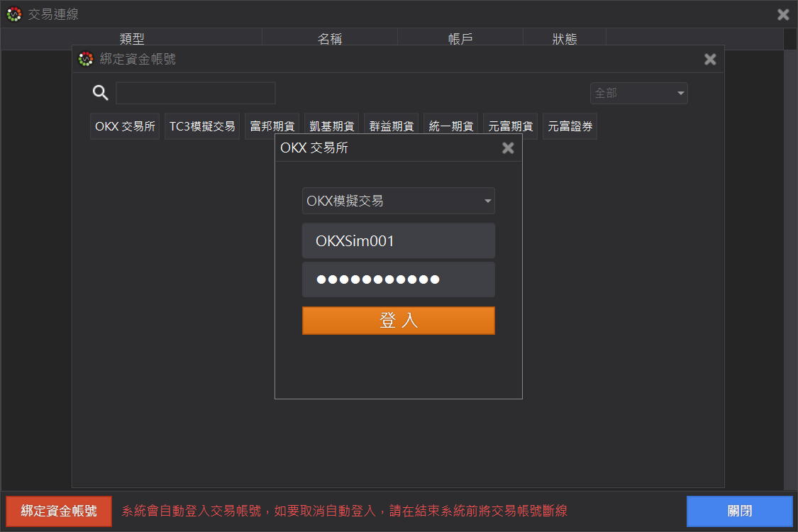Focus the OKXSim001 username field
Screen dimensions: 798x532
[x=398, y=241]
